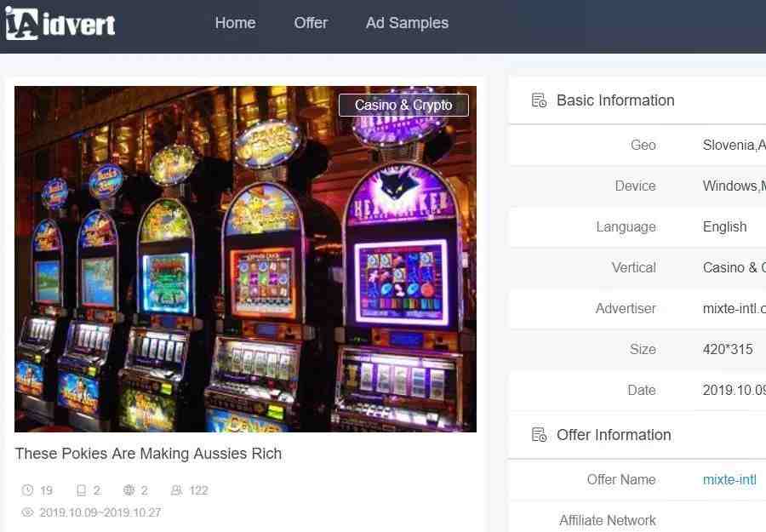Open the Ad Samples section
The image size is (766, 532).
(x=407, y=23)
